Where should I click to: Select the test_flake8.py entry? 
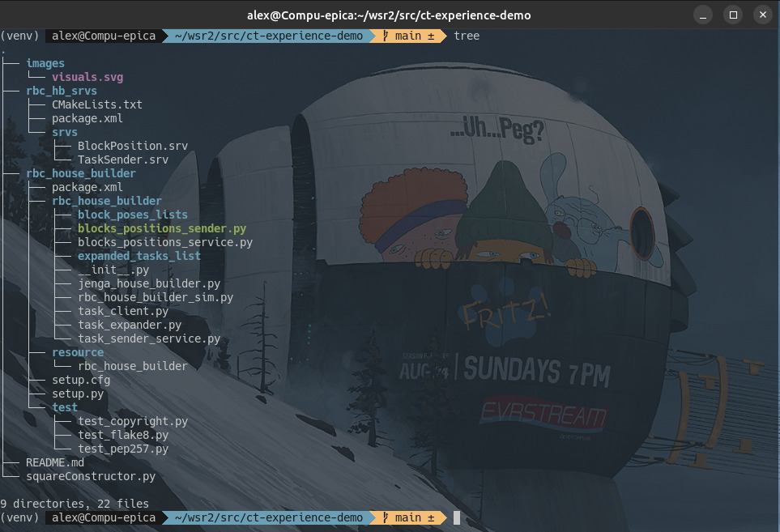click(x=123, y=435)
